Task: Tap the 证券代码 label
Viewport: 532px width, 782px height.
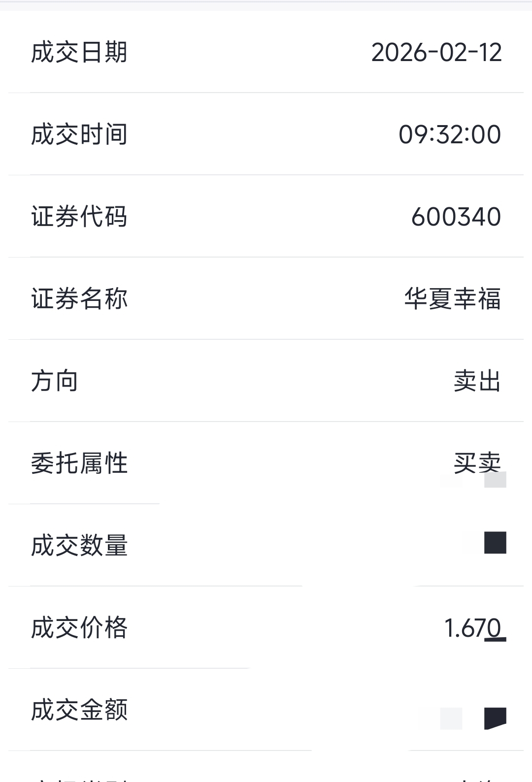Action: pos(79,217)
